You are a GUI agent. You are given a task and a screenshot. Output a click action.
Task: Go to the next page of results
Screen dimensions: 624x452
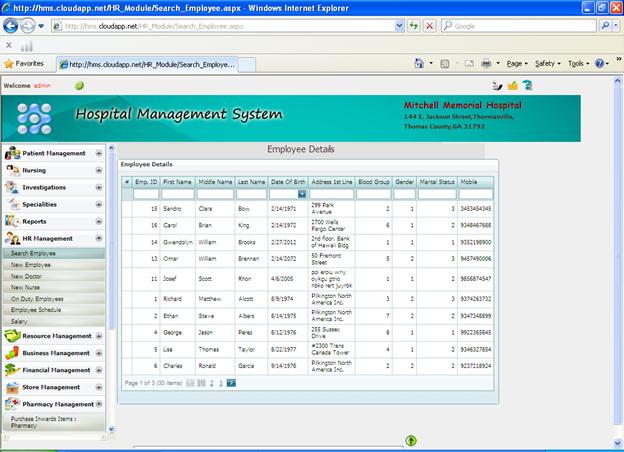pos(231,383)
